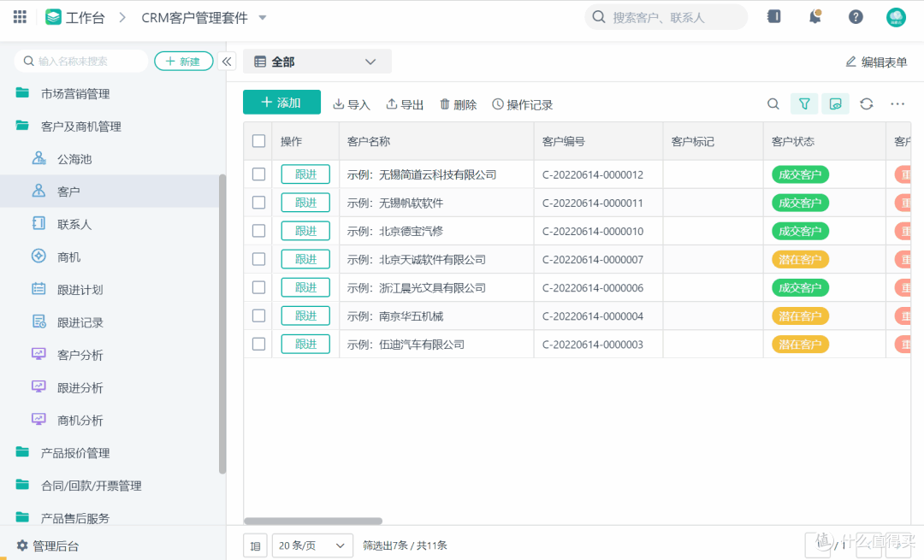Click the display settings eye icon
Image resolution: width=924 pixels, height=560 pixels.
836,104
